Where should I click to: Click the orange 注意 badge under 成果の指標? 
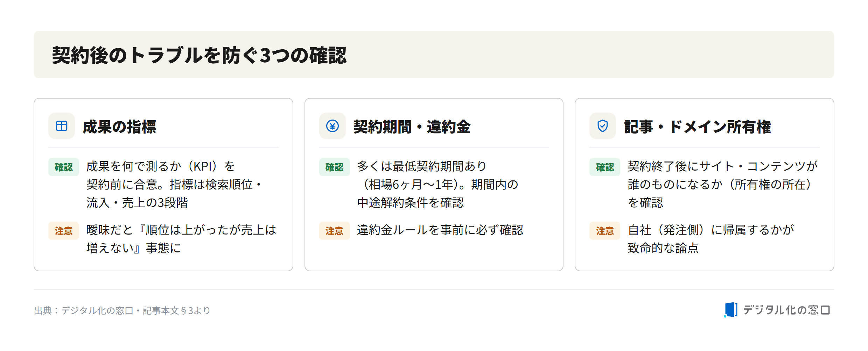[64, 231]
